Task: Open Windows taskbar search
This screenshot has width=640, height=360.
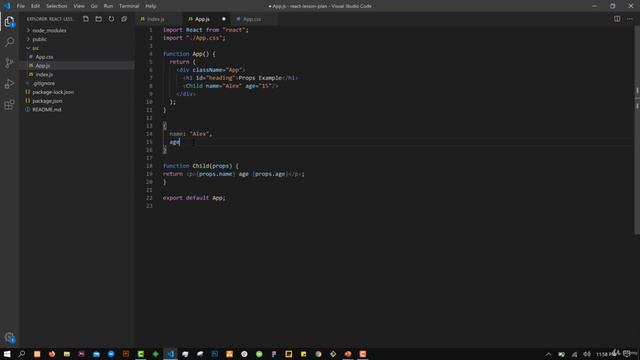Action: point(22,354)
